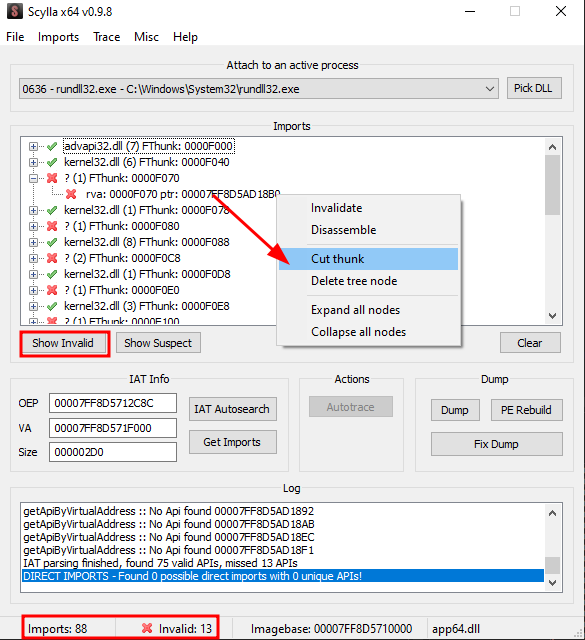Screen dimensions: 585x640
Task: Expand kernel32.dll (1) FThunk 0000F078 node
Action: click(33, 210)
